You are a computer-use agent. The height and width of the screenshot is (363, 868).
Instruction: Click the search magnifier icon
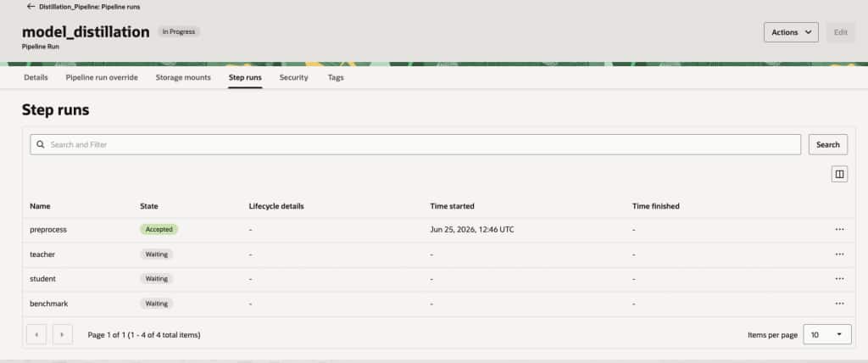tap(41, 145)
